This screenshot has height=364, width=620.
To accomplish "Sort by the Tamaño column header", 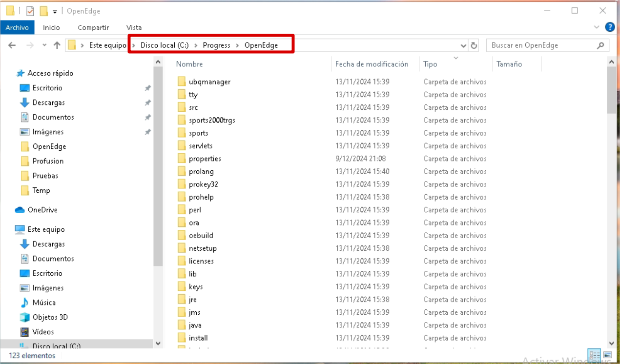I will [509, 64].
